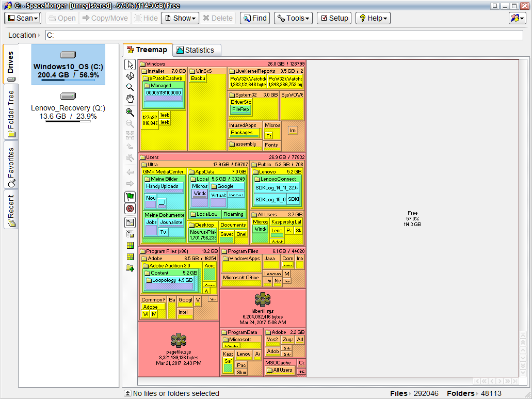Switch to the Treemap tab

[x=148, y=50]
